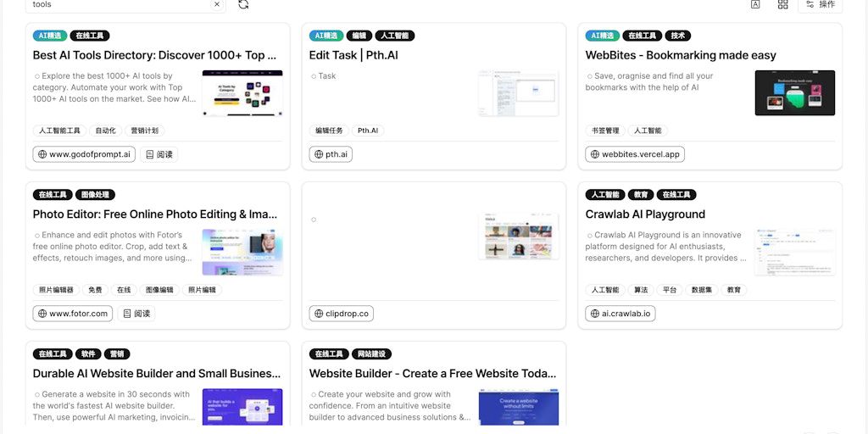Screen dimensions: 868x434
Task: Select the 算法 tag chip
Action: (641, 290)
